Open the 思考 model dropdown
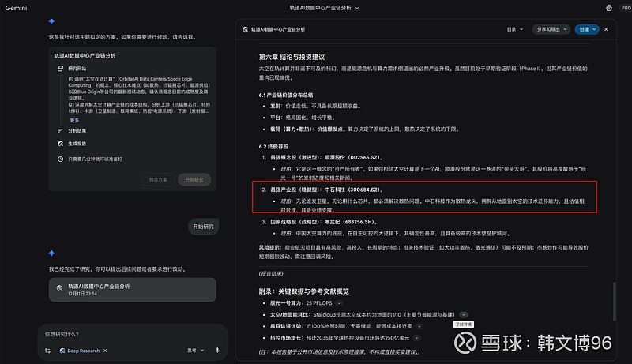 [x=195, y=351]
